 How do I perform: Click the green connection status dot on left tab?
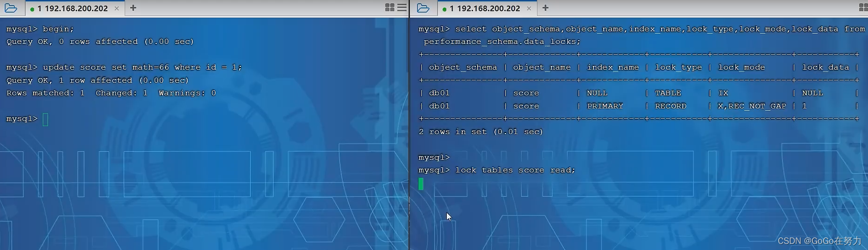coord(32,9)
